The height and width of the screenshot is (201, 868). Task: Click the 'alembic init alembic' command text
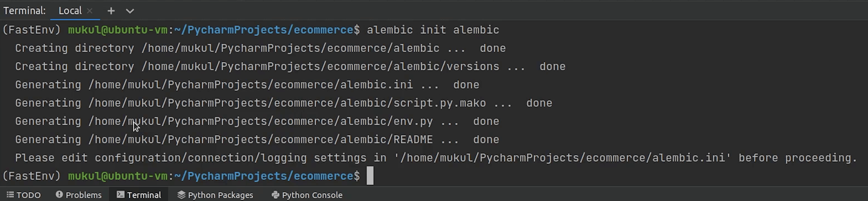coord(433,30)
